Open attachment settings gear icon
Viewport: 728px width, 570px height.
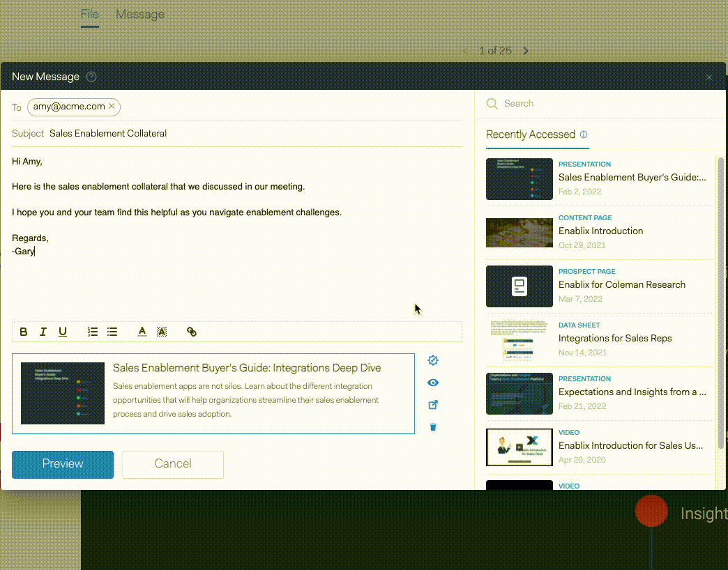[433, 360]
